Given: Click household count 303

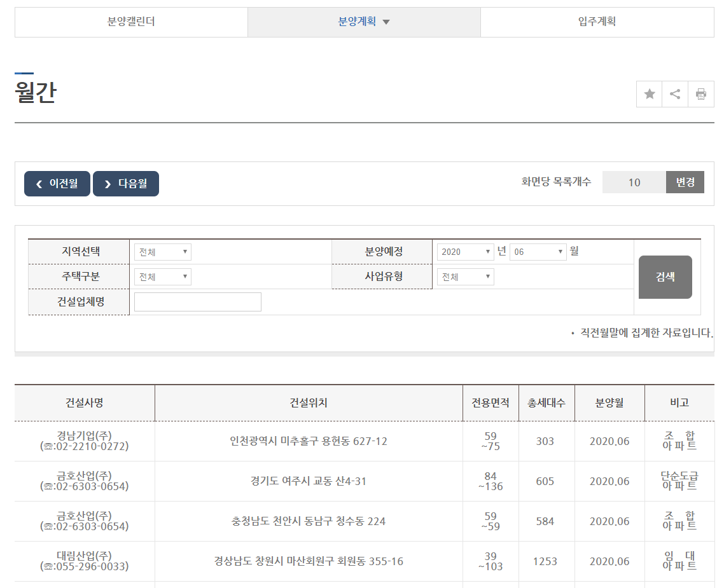Looking at the screenshot, I should [545, 441].
